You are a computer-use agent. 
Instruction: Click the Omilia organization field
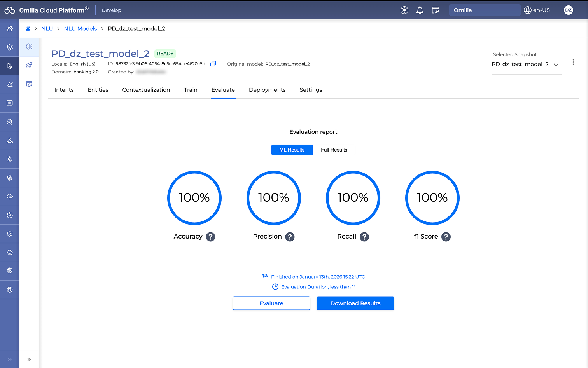[484, 10]
